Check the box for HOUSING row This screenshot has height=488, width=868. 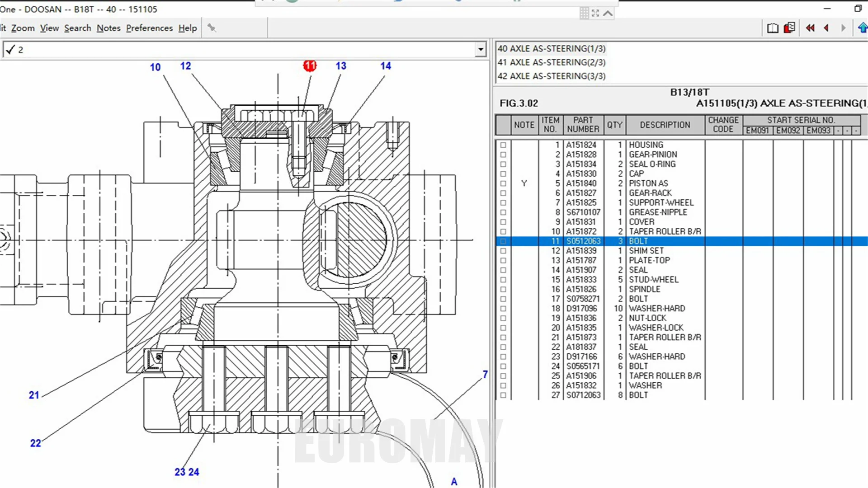(503, 145)
